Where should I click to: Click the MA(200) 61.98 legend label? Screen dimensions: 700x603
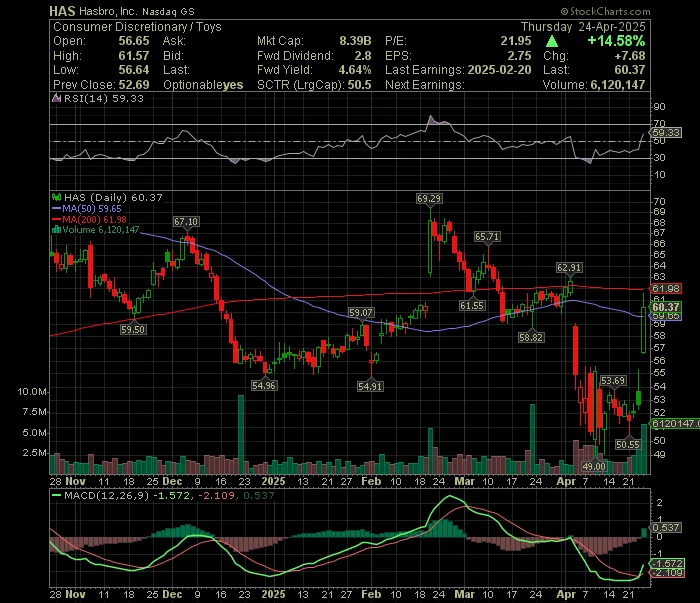(x=94, y=220)
